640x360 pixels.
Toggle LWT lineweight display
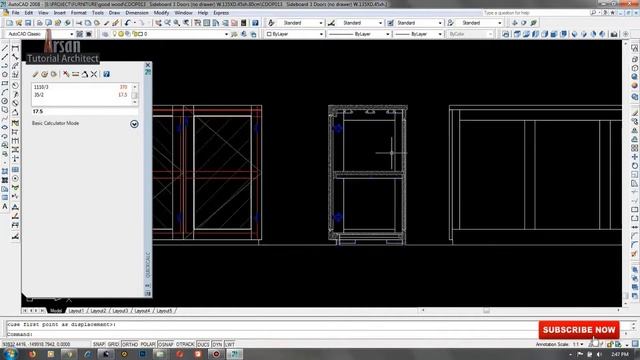click(230, 344)
